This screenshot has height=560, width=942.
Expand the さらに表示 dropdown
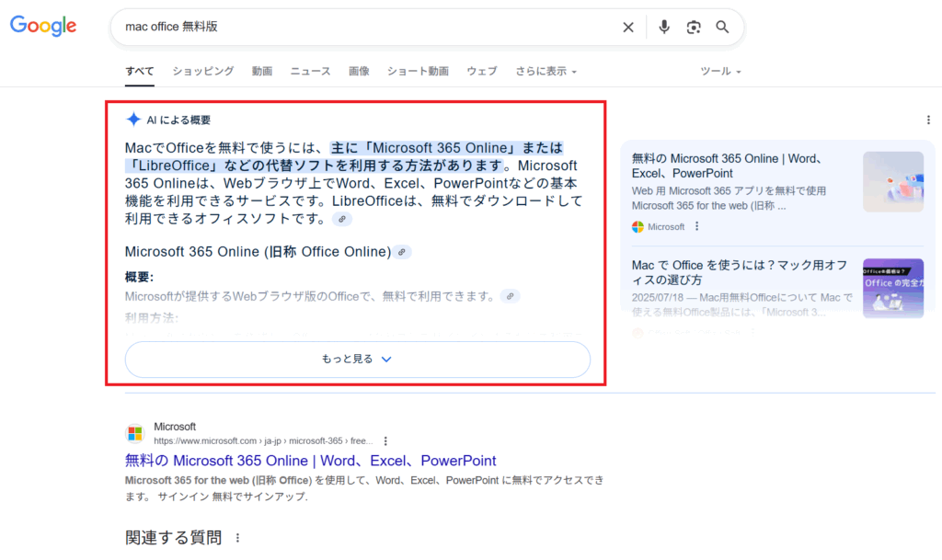pos(546,71)
